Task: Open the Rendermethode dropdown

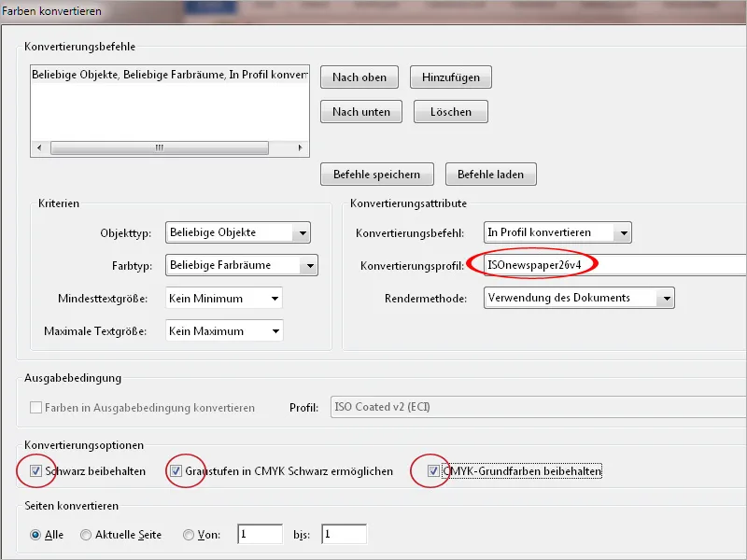Action: pos(579,298)
